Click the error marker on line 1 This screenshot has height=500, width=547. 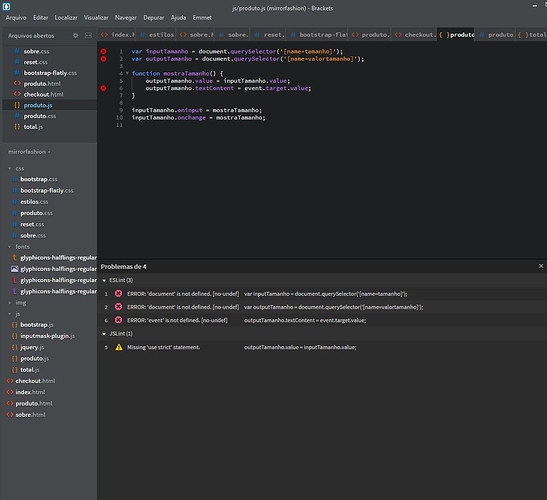tap(103, 52)
